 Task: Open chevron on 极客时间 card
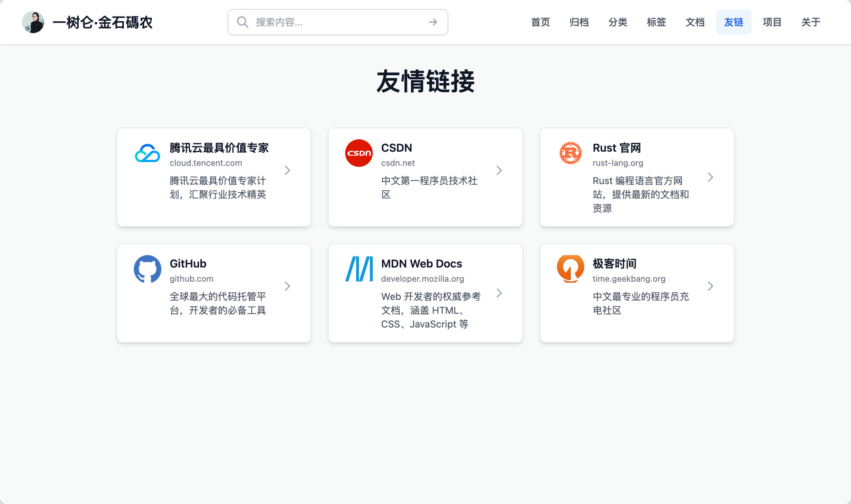pyautogui.click(x=710, y=286)
